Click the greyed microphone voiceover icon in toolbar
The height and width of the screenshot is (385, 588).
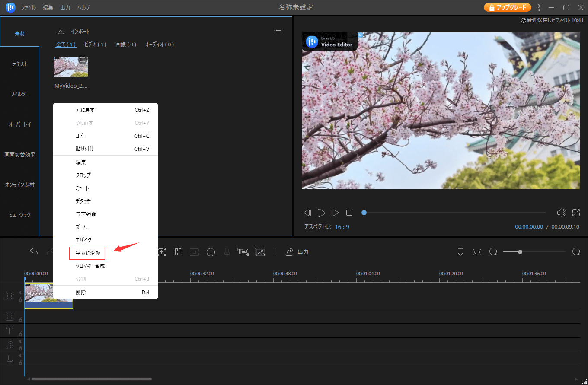click(x=227, y=252)
